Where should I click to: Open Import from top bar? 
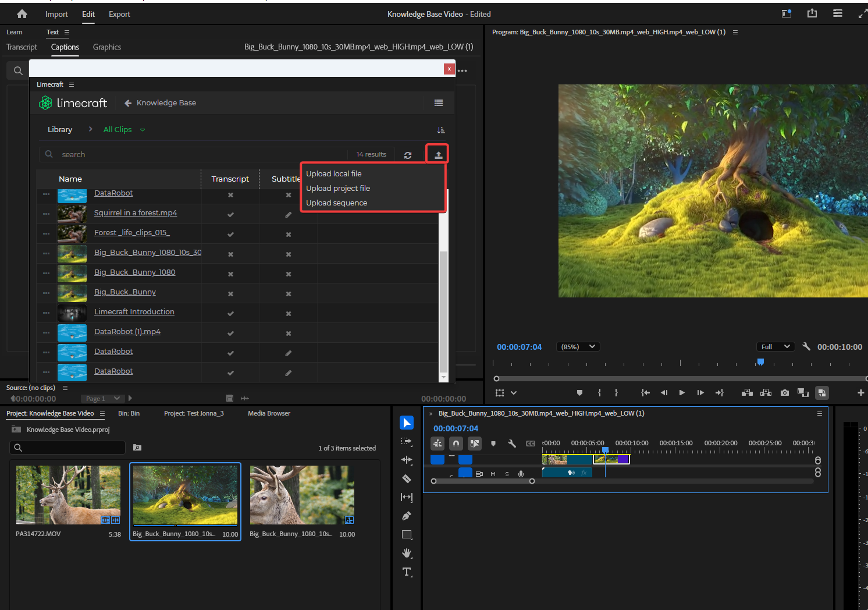(x=56, y=14)
